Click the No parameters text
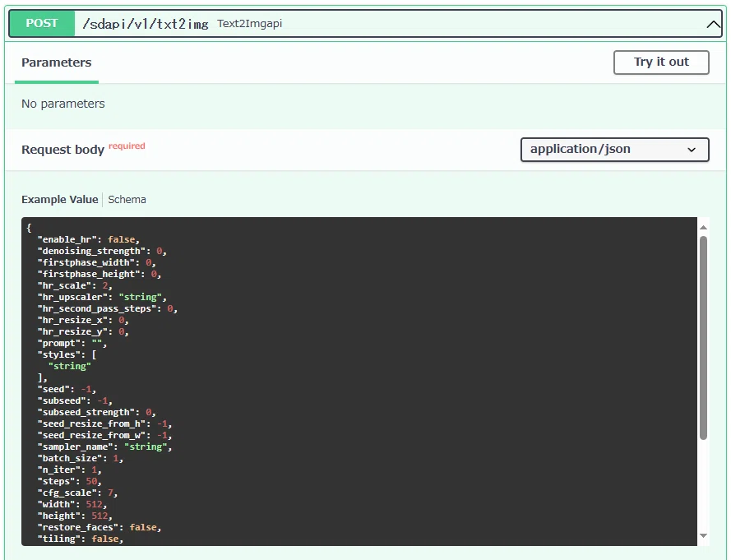The image size is (731, 560). click(63, 104)
